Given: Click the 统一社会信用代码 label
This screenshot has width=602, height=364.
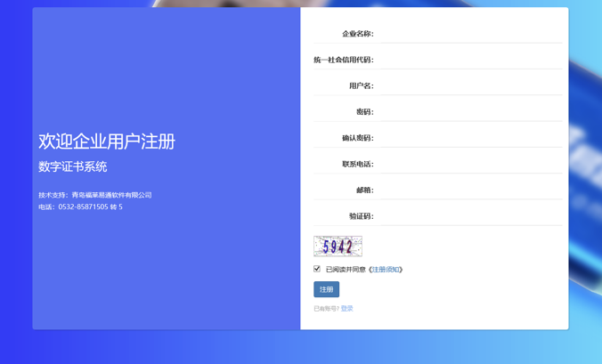Looking at the screenshot, I should (x=343, y=60).
